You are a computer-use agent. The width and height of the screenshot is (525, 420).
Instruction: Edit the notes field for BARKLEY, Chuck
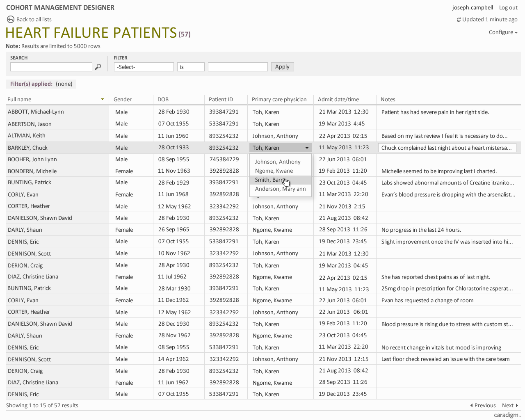[447, 148]
